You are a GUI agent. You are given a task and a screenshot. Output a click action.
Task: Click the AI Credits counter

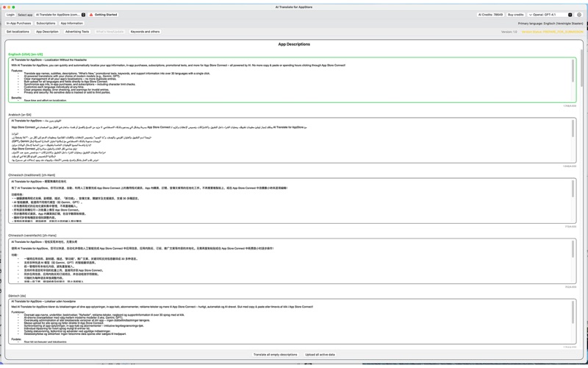click(x=490, y=15)
